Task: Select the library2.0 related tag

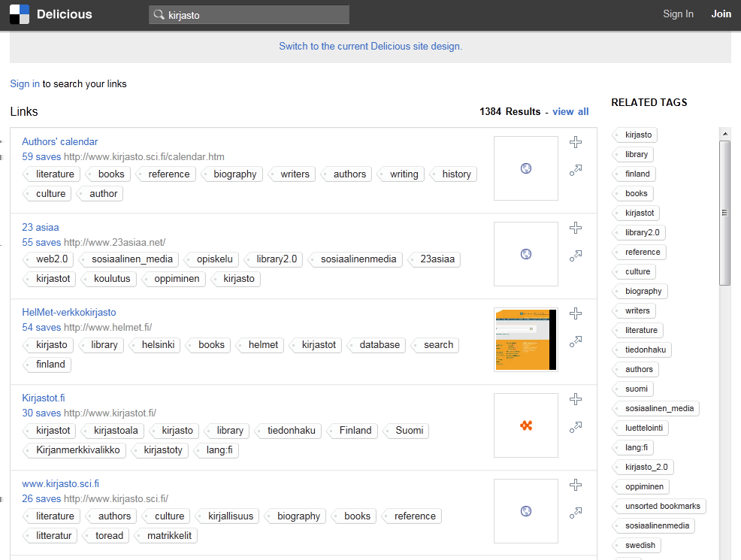Action: click(639, 232)
